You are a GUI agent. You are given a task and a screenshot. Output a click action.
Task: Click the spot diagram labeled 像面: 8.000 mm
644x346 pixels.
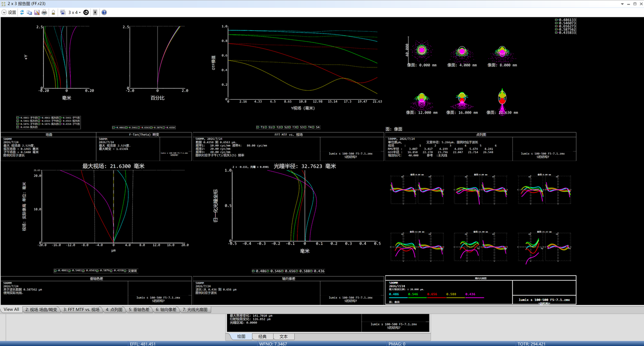click(503, 51)
